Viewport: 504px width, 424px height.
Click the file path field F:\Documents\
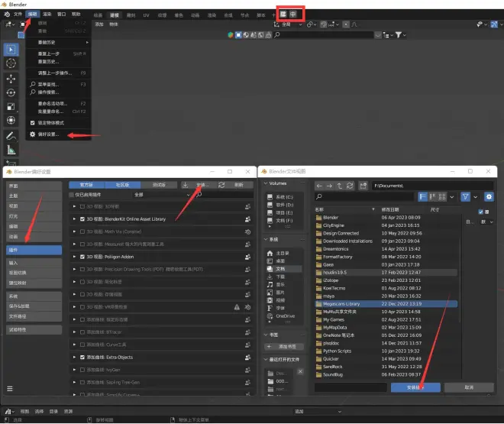pos(433,186)
